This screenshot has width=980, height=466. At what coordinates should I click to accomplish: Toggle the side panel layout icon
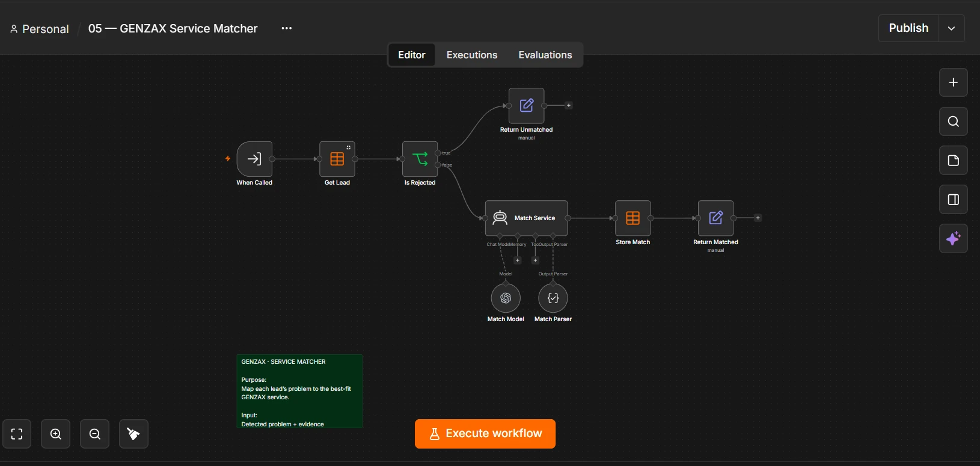click(954, 200)
